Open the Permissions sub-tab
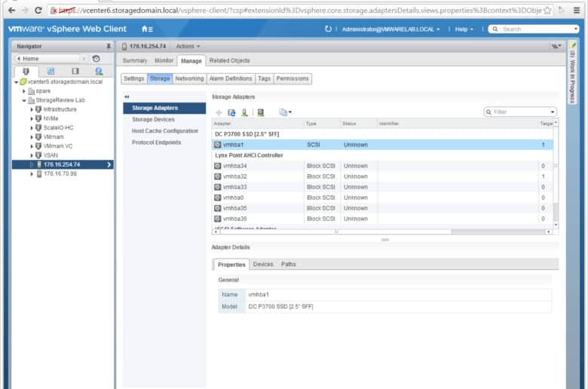Image resolution: width=588 pixels, height=389 pixels. (292, 78)
